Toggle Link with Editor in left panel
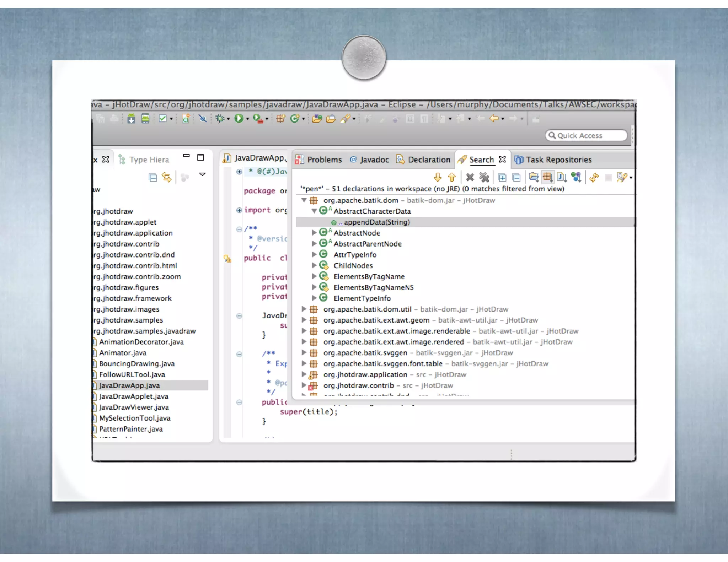The width and height of the screenshot is (728, 562). click(166, 177)
